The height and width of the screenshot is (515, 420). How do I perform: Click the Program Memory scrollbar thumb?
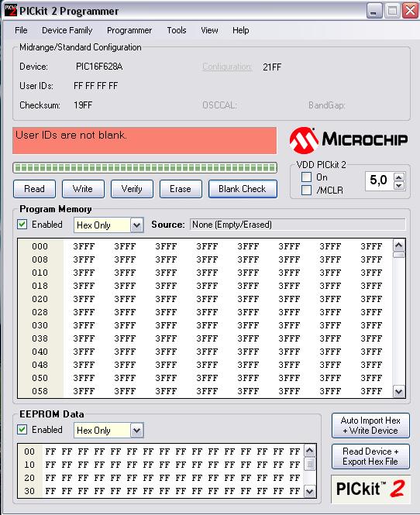[398, 256]
